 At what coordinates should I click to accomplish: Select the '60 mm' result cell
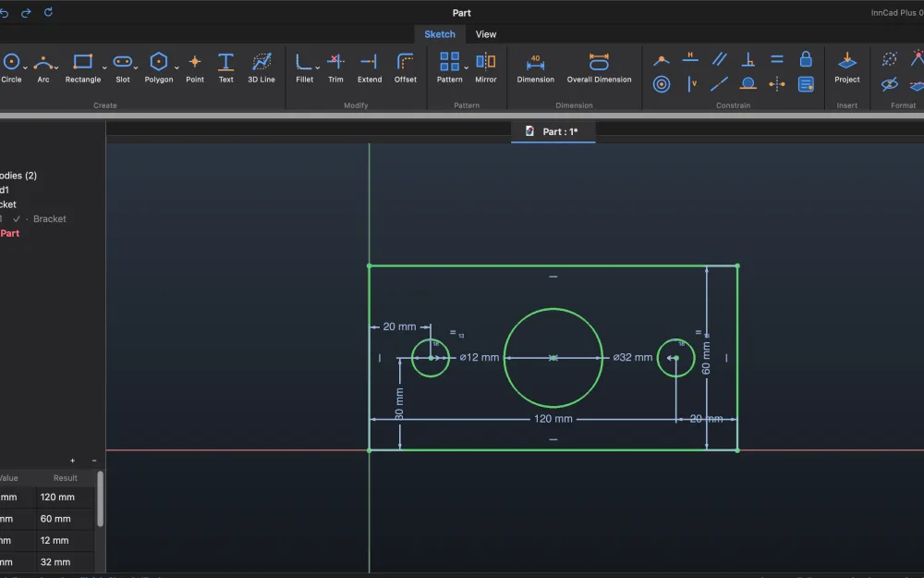point(65,519)
